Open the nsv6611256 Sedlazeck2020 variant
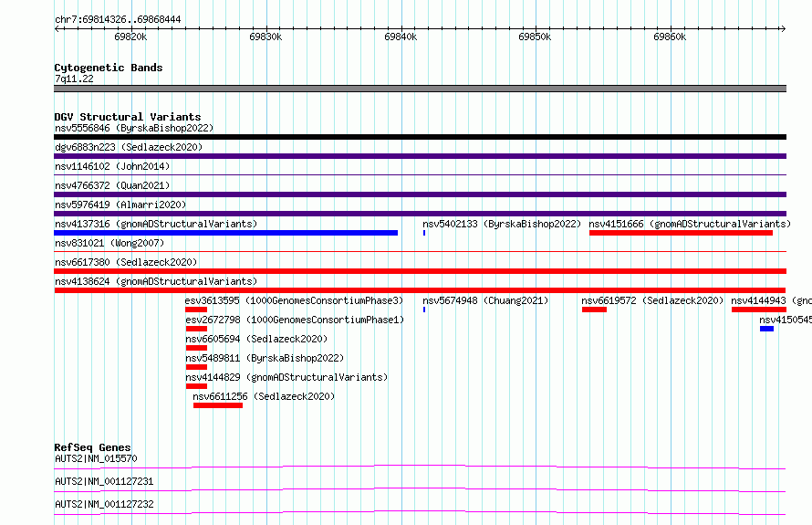This screenshot has width=812, height=525. coord(264,396)
